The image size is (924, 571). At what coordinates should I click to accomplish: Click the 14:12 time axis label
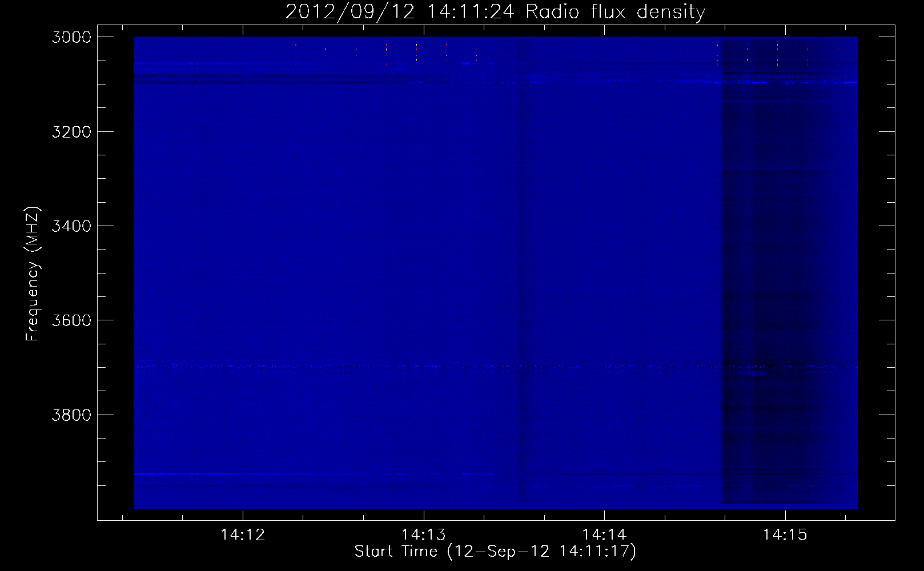pos(243,535)
